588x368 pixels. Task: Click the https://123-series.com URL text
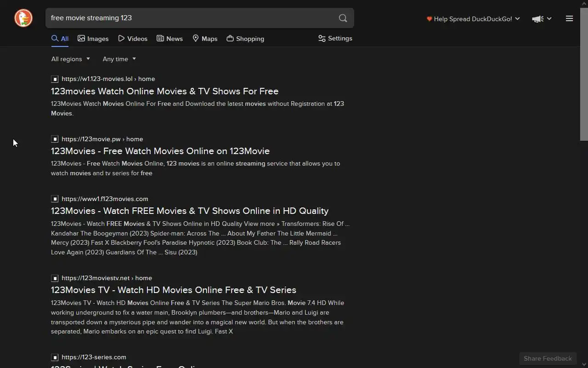[x=94, y=357]
